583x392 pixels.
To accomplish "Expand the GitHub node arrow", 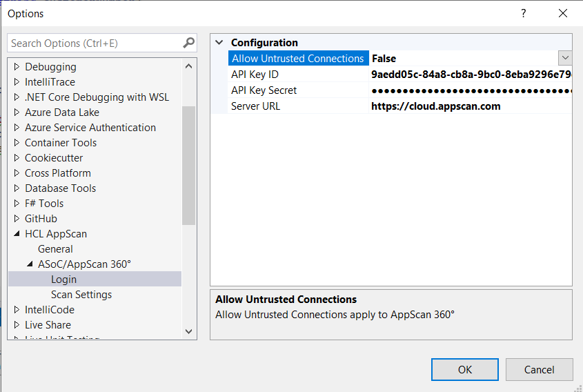I will coord(17,218).
